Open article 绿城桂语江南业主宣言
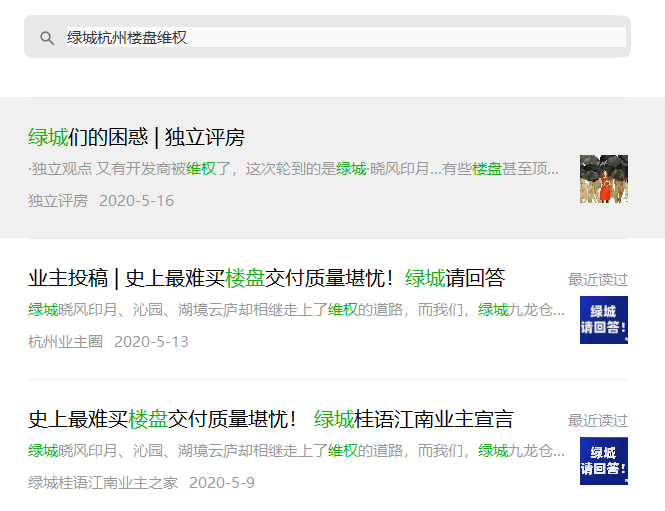This screenshot has height=511, width=665. pos(271,419)
